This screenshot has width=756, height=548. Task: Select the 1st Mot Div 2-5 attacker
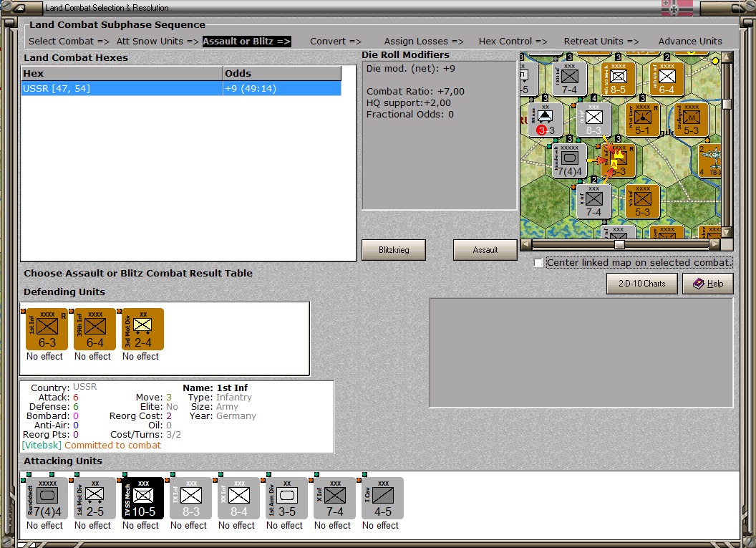(x=94, y=499)
